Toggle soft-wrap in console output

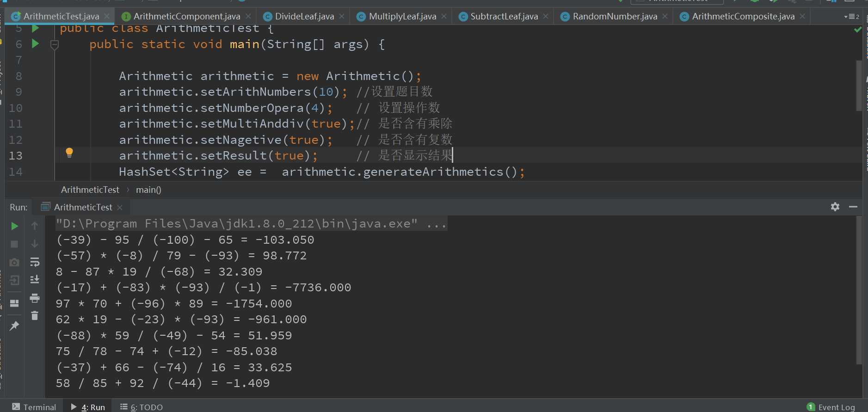click(35, 262)
